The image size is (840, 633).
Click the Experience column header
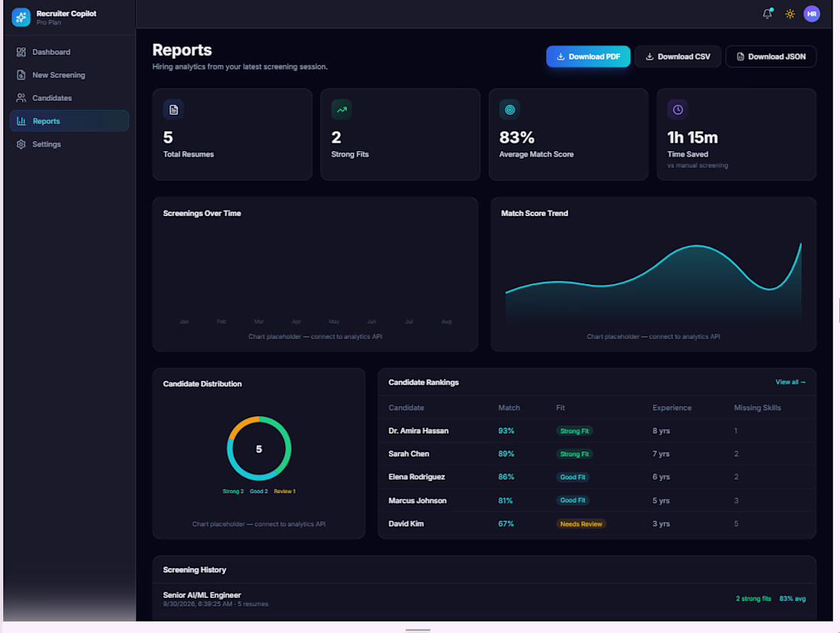[672, 408]
